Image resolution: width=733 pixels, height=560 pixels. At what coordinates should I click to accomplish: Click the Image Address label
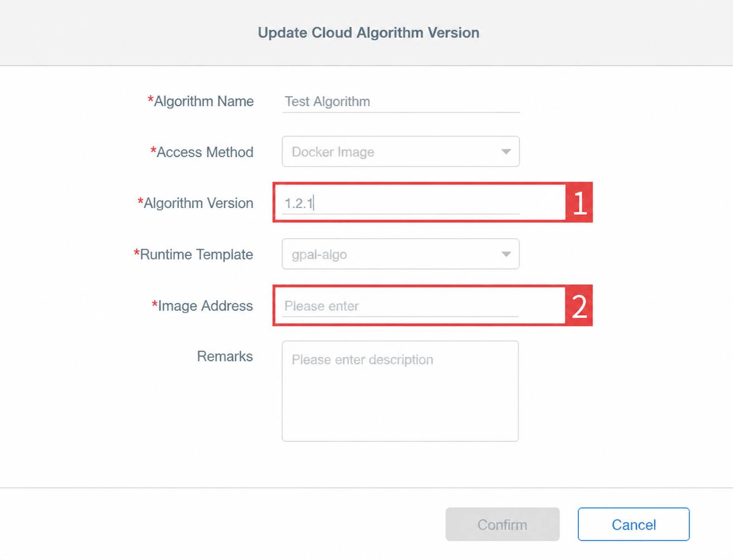pyautogui.click(x=206, y=306)
